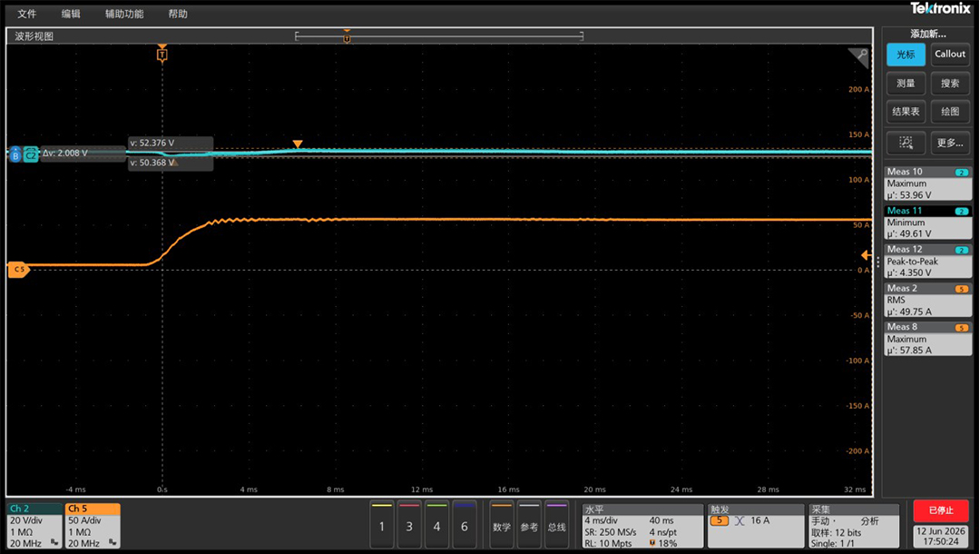Click the 结果表 results table button
The width and height of the screenshot is (980, 554).
click(x=906, y=112)
